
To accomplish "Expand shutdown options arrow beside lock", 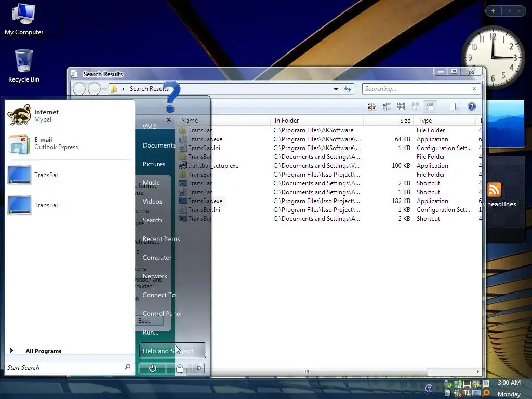I will coord(199,368).
